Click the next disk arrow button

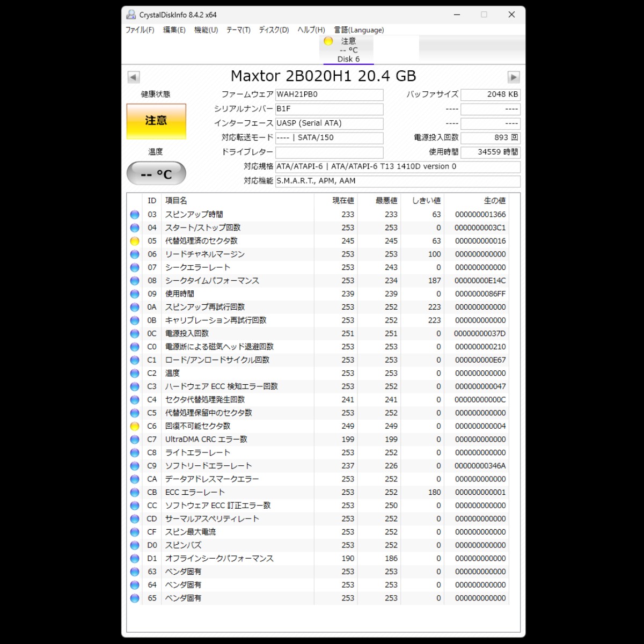pos(514,77)
